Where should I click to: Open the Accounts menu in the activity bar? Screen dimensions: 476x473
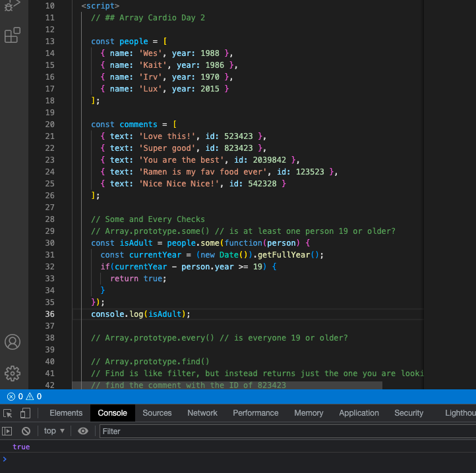pos(13,342)
